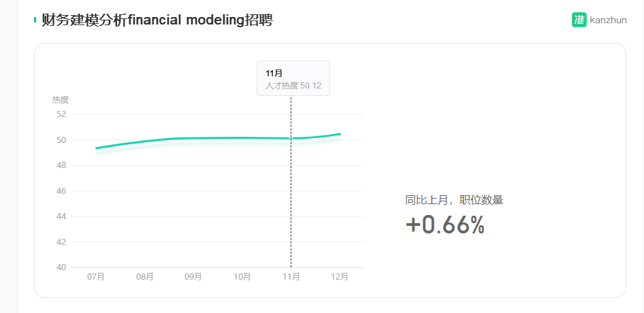Viewport: 644px width, 313px height.
Task: Click the green title marker bar
Action: pos(35,20)
